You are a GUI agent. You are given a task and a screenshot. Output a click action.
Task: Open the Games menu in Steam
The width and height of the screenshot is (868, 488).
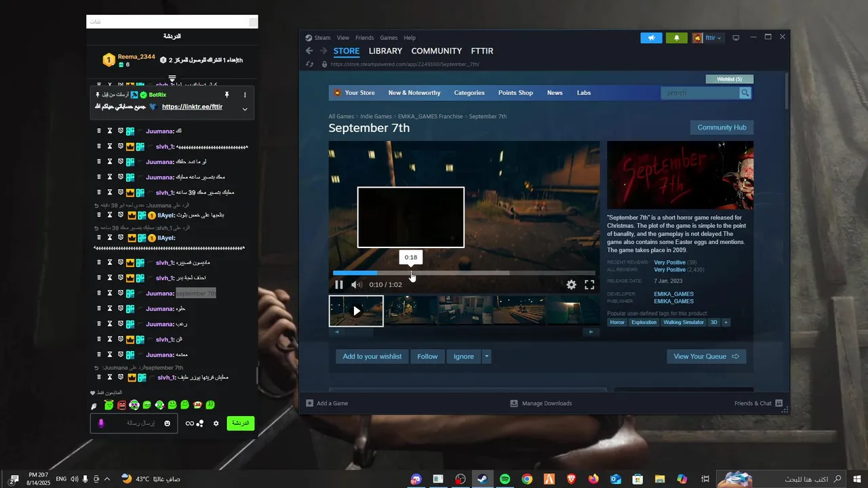389,38
